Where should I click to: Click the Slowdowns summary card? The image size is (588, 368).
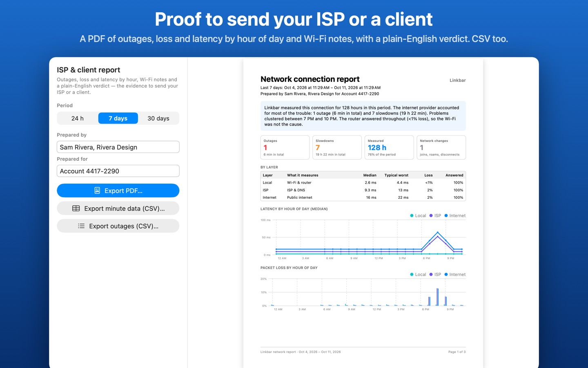coord(337,147)
